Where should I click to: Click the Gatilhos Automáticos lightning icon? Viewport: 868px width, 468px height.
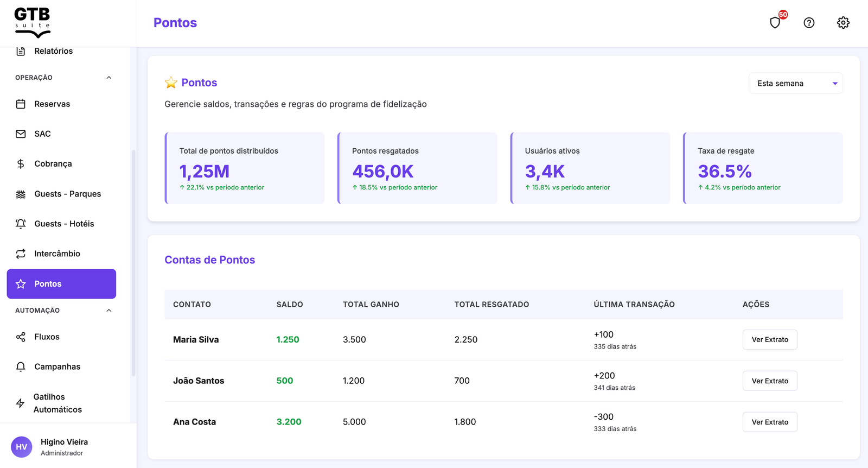pos(21,403)
